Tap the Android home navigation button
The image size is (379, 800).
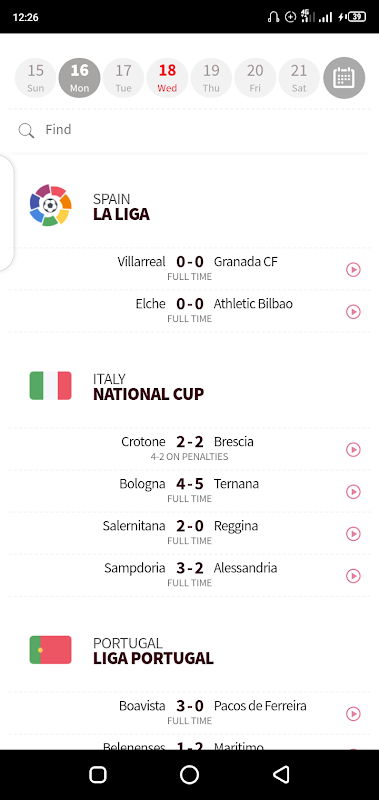[189, 774]
